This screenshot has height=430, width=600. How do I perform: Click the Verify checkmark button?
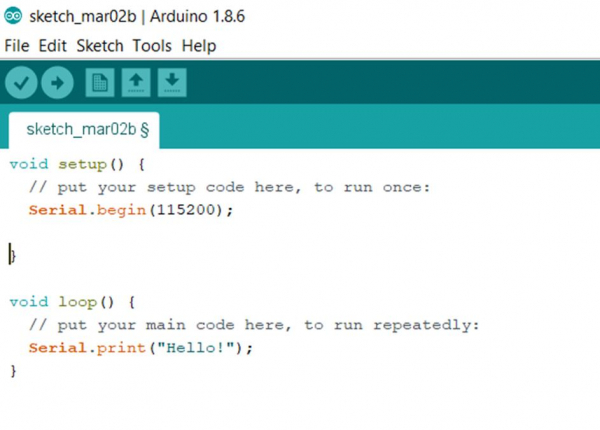pos(21,83)
